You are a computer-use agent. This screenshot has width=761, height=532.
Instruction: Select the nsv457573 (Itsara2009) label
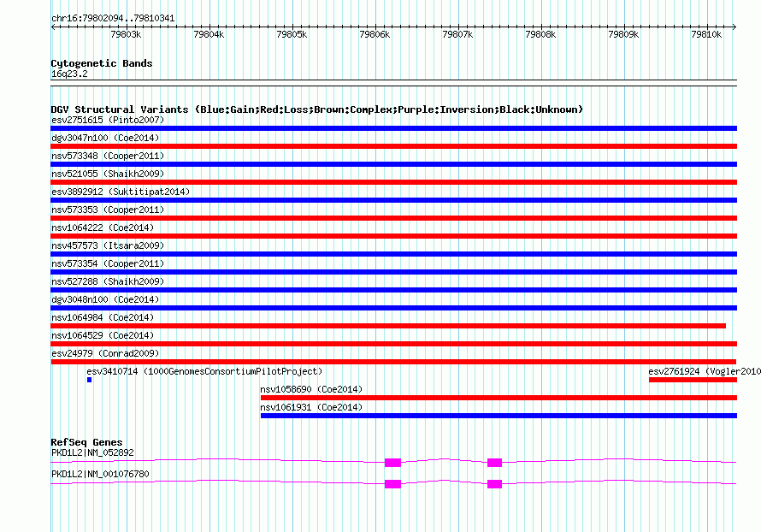[108, 245]
